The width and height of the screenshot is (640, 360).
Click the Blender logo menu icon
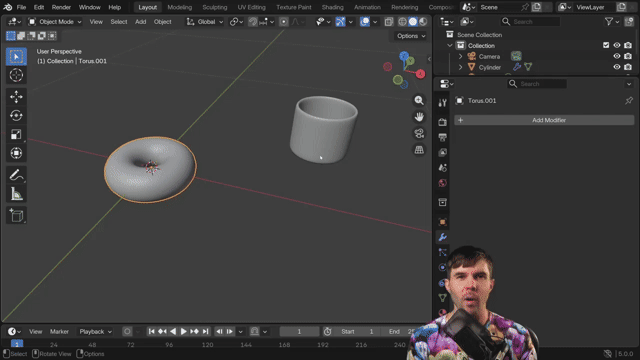point(8,7)
